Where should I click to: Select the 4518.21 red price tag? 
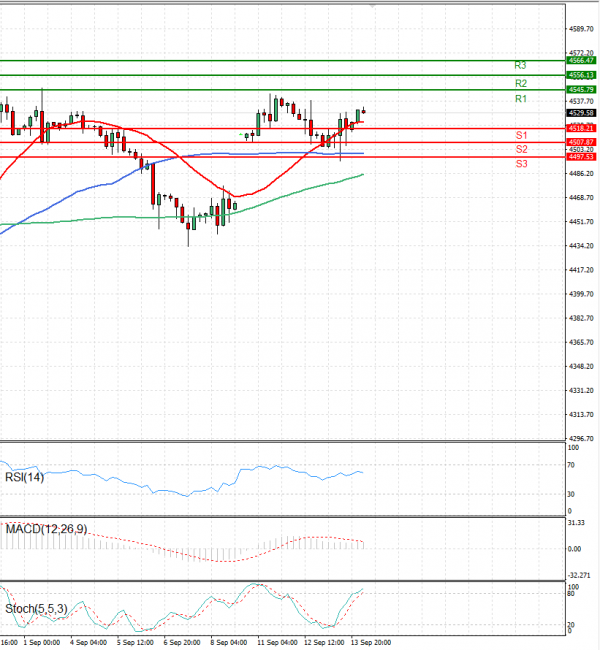click(581, 129)
